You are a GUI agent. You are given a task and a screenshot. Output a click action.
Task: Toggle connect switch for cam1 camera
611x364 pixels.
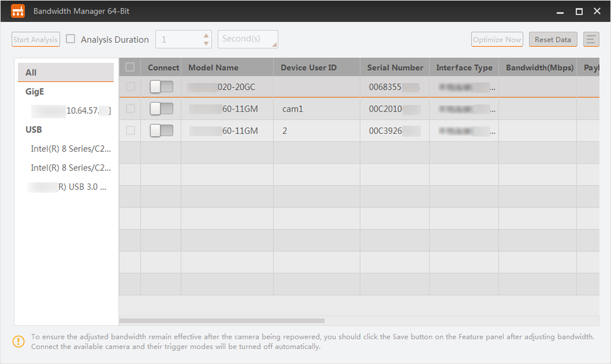[x=161, y=109]
